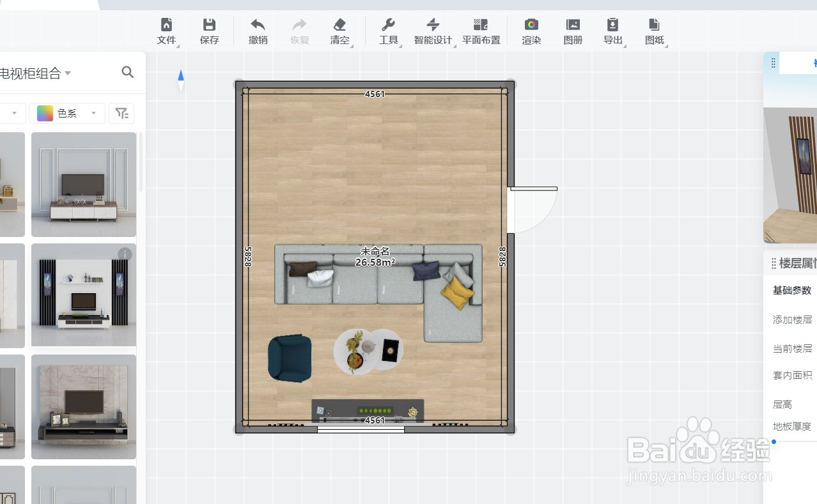Click the 套内面积 row label
The image size is (817, 504).
[793, 376]
